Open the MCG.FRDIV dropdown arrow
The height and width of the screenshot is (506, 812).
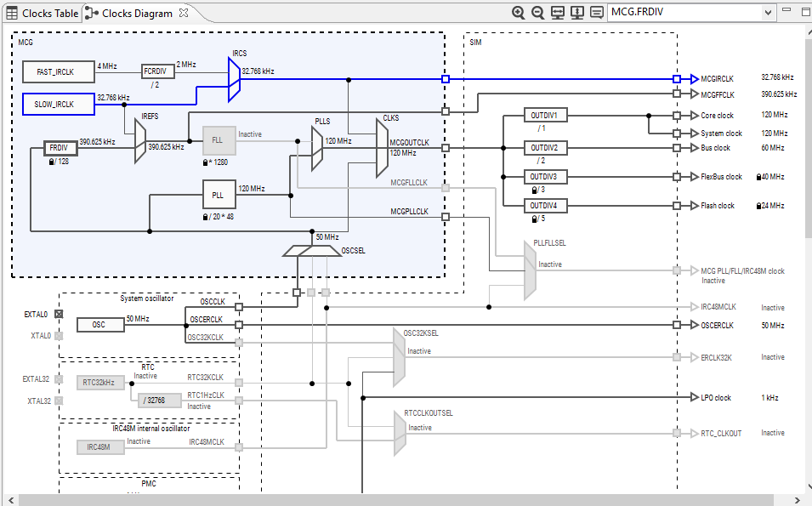(x=768, y=13)
